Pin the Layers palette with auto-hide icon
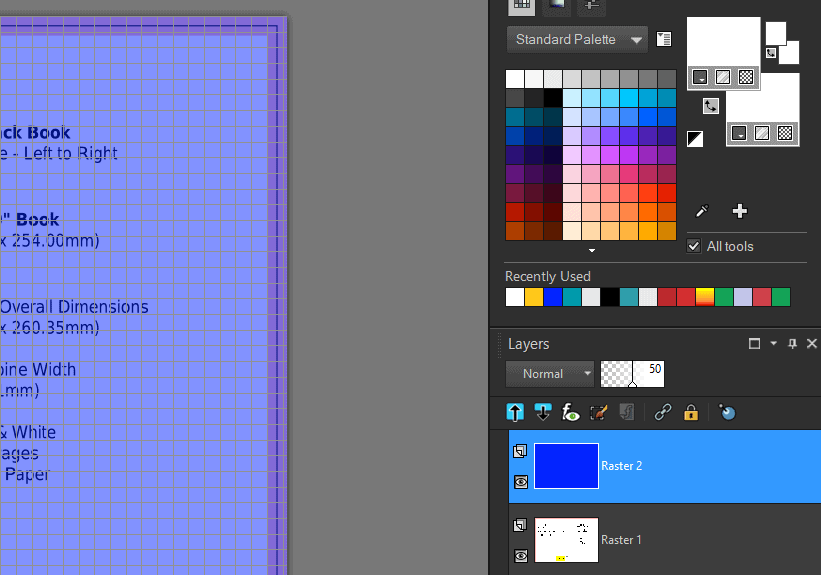 pos(792,344)
